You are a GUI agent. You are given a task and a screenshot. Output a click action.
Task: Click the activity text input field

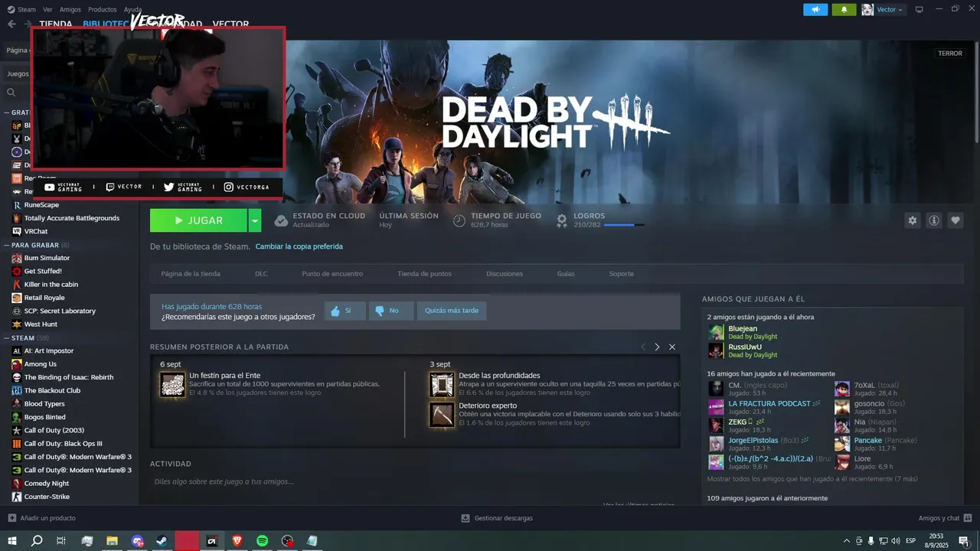point(413,482)
